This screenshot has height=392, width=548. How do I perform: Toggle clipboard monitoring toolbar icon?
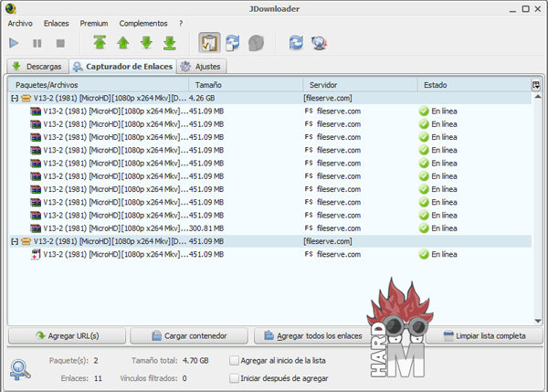point(209,43)
